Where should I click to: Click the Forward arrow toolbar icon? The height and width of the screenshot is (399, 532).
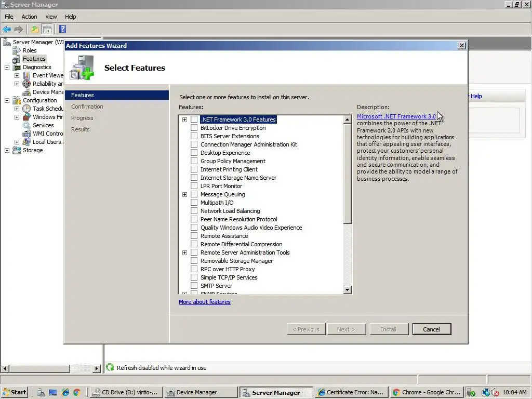tap(19, 30)
